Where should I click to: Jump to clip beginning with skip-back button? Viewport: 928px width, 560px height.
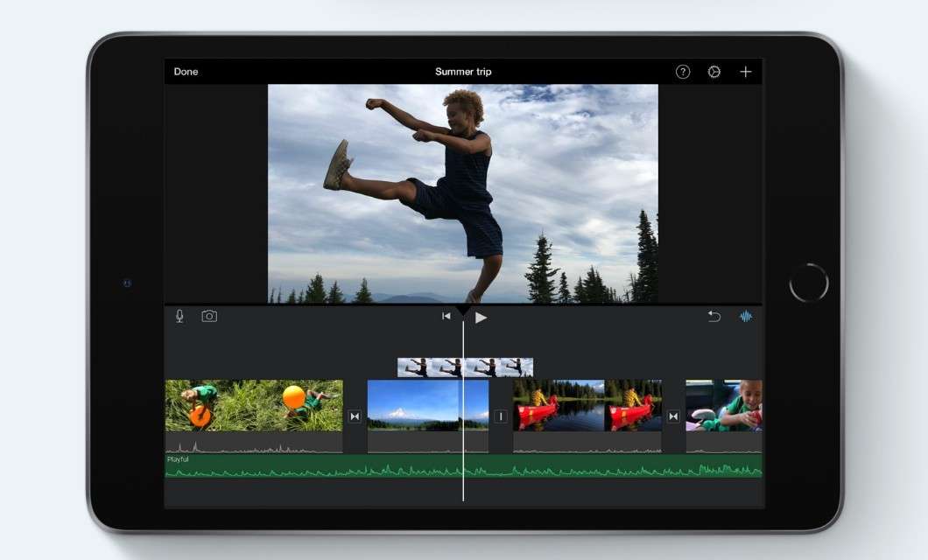point(446,317)
